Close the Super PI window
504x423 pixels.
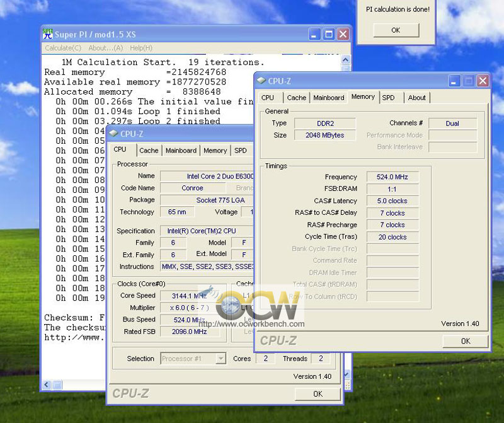[x=342, y=35]
